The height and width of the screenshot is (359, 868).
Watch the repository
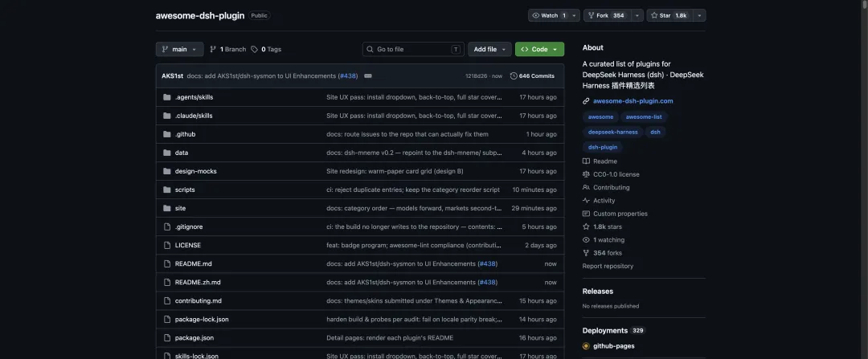point(549,15)
